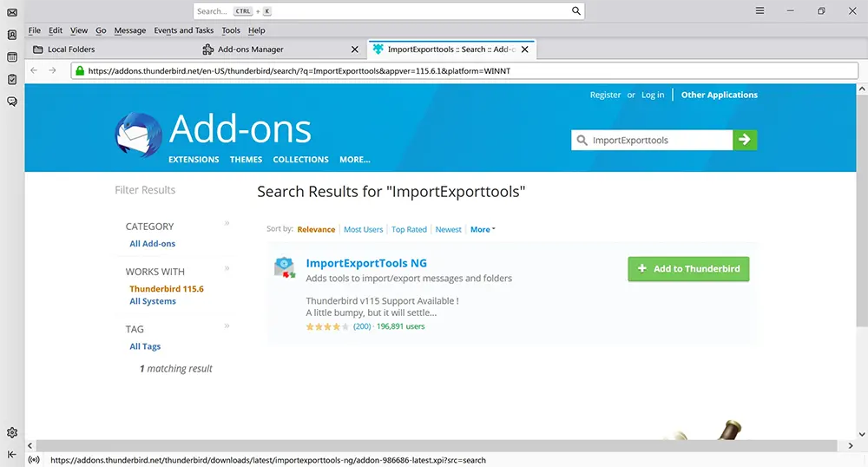Click the ImportExportTools NG add-on icon

[285, 267]
